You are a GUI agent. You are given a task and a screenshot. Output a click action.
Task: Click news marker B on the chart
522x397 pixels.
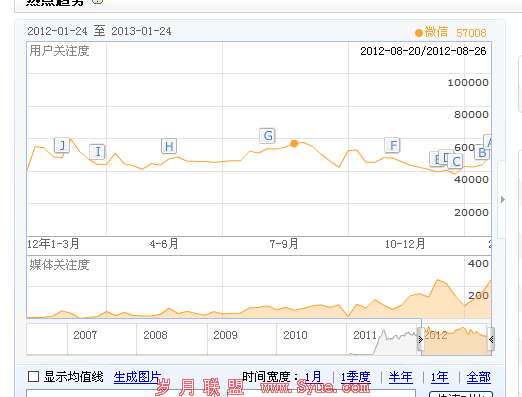tap(482, 153)
